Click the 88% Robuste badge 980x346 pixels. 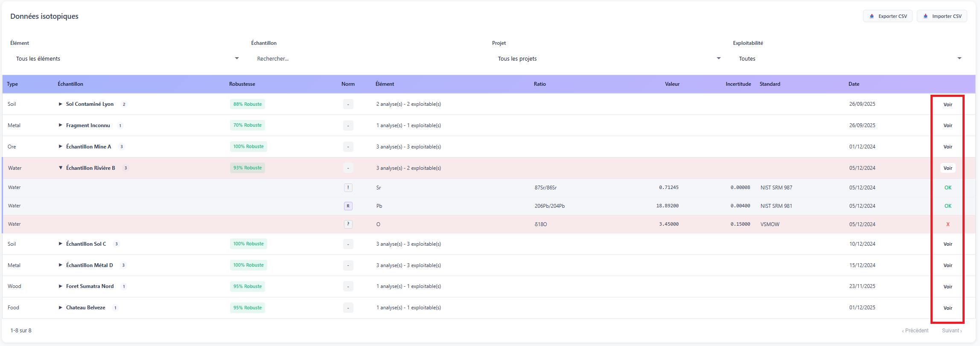coord(248,104)
